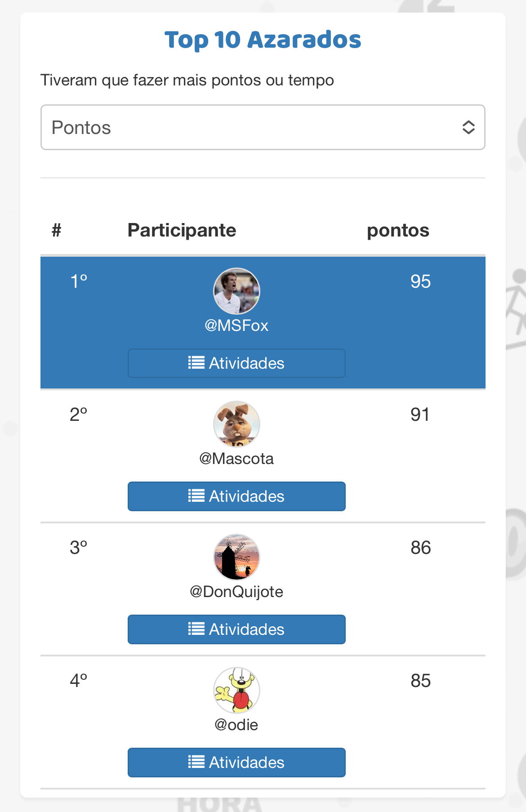Open Atividades for @DonQuijote
Viewport: 526px width, 812px height.
coord(236,629)
